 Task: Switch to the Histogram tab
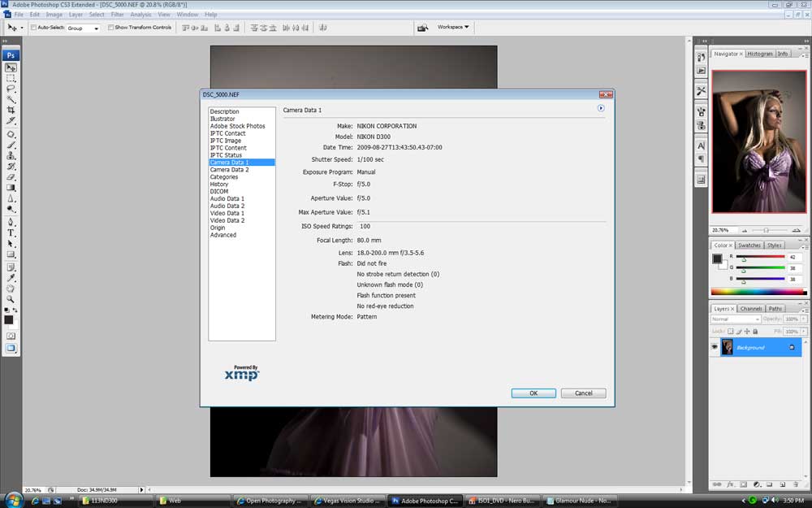point(760,54)
